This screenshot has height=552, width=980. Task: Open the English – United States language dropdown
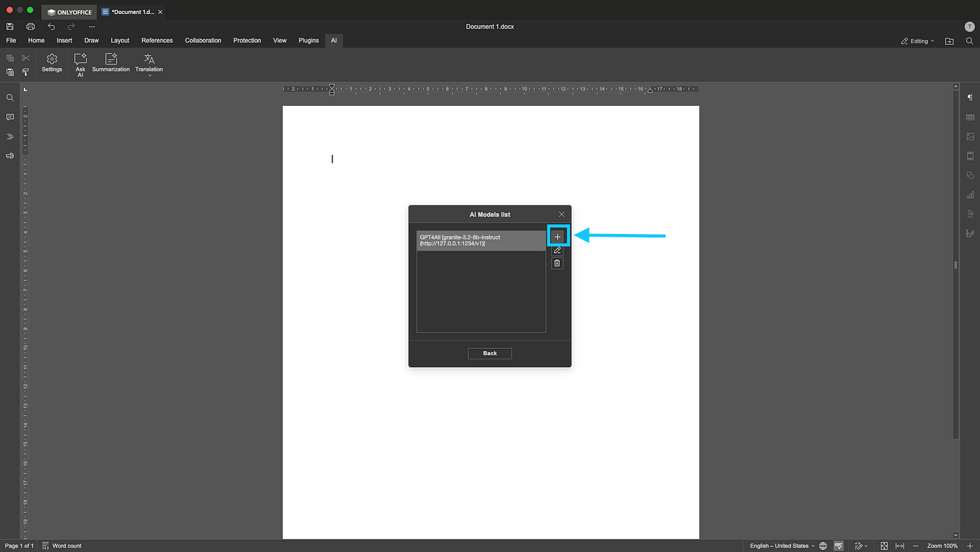click(x=782, y=546)
